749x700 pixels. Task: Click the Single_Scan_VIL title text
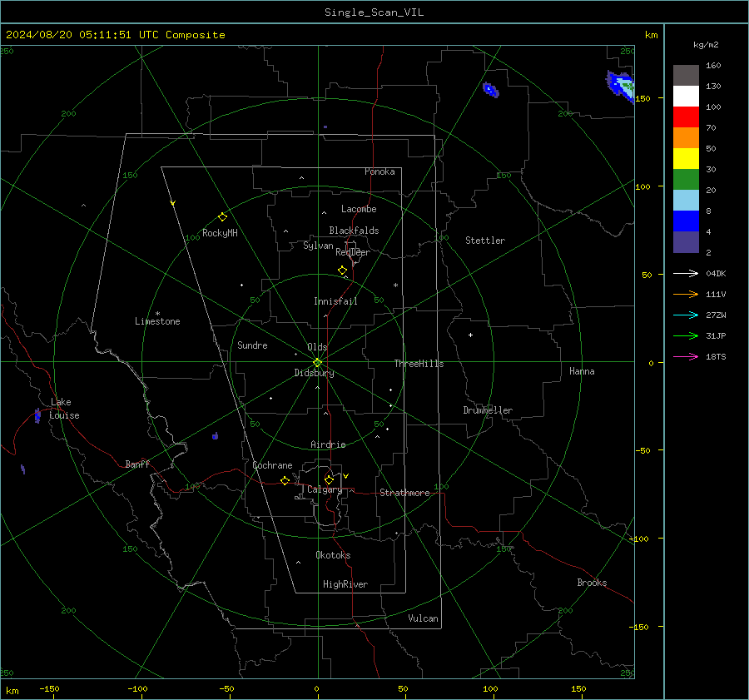point(374,12)
